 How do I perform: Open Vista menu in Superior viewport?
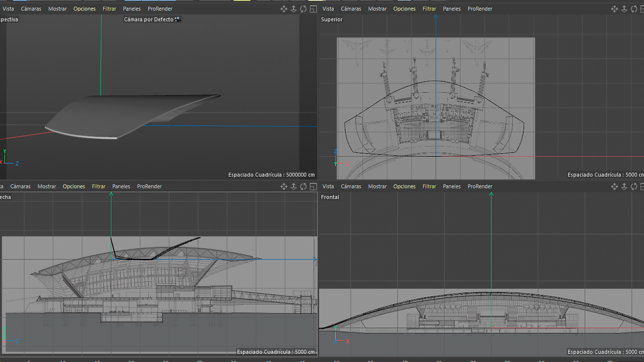click(x=328, y=9)
